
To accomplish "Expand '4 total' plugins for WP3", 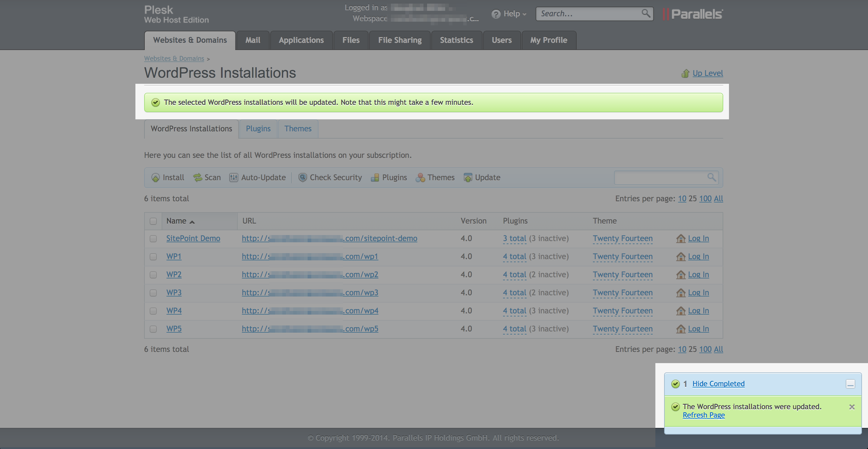I will pos(515,293).
